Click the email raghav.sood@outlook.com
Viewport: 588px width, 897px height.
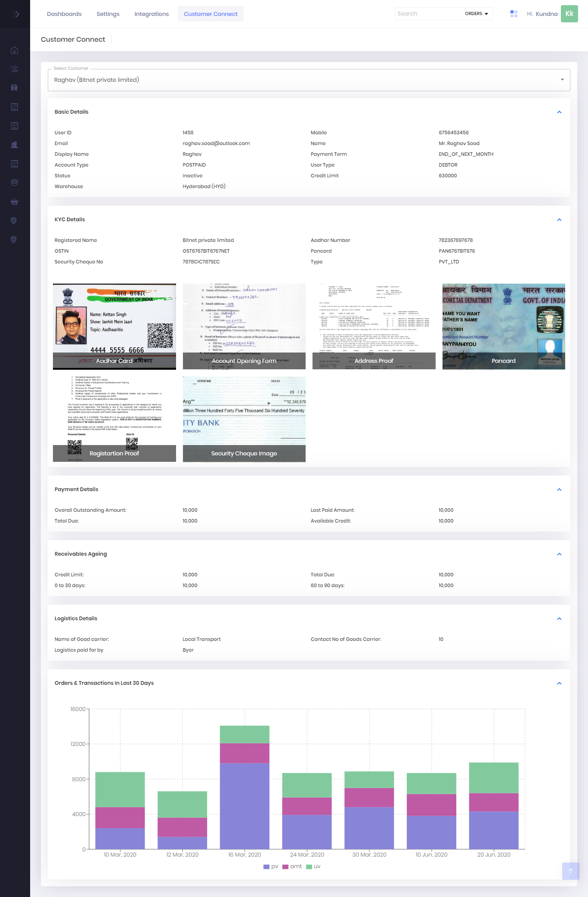click(x=216, y=143)
